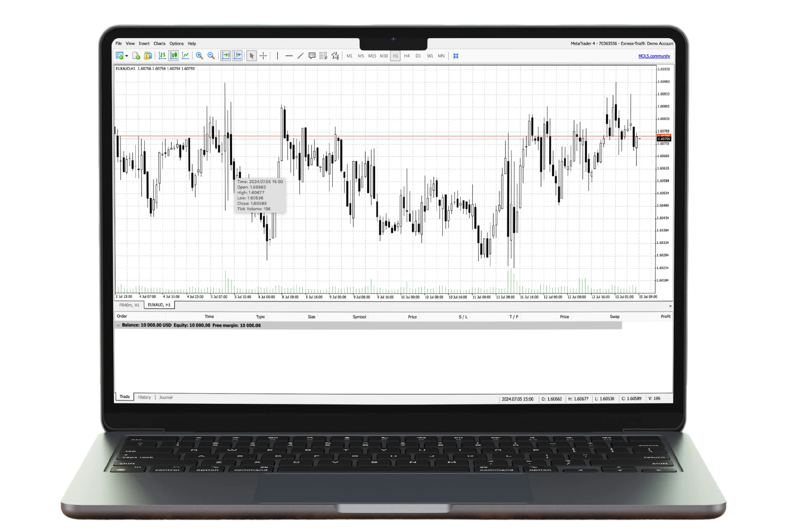The width and height of the screenshot is (785, 532).
Task: Select the M1 timeframe button
Action: pos(350,56)
